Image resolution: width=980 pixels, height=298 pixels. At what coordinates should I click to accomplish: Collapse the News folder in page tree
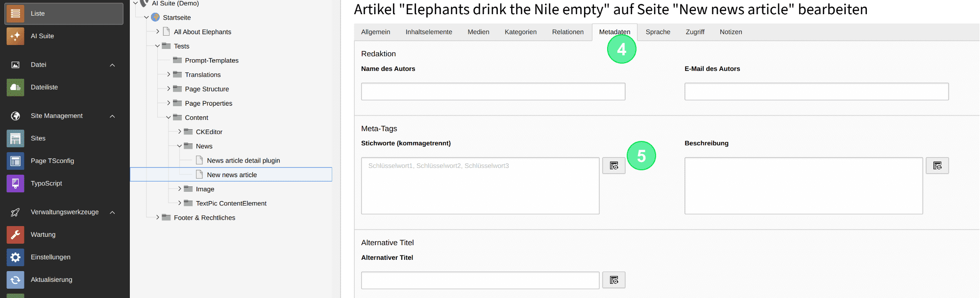coord(179,146)
